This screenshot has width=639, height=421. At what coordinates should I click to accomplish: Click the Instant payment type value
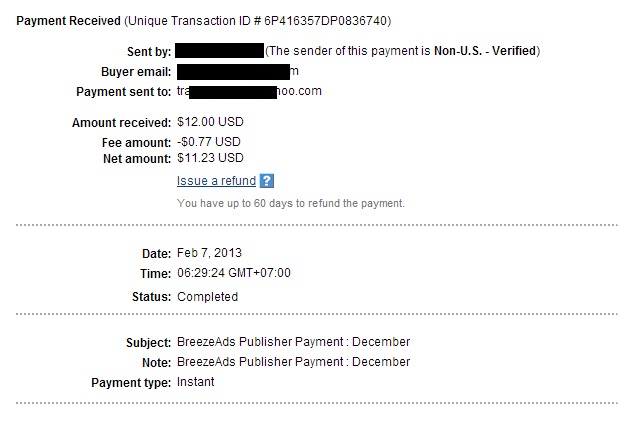tap(196, 382)
